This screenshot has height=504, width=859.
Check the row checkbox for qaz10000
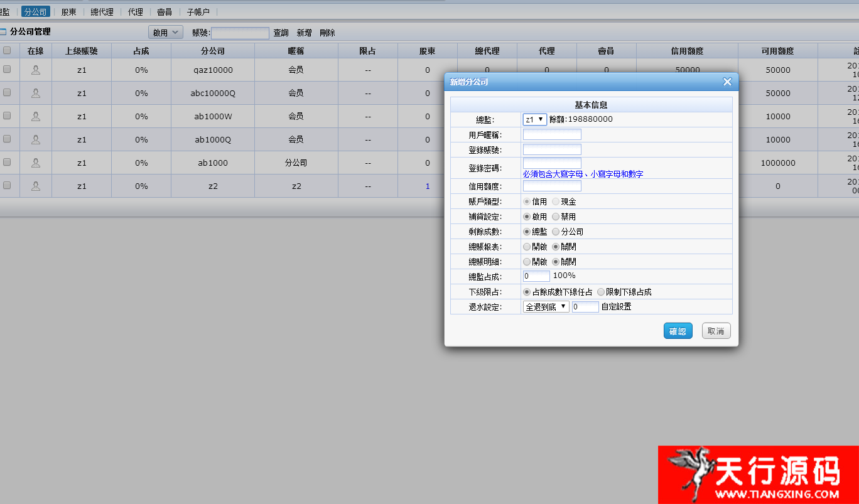[7, 69]
